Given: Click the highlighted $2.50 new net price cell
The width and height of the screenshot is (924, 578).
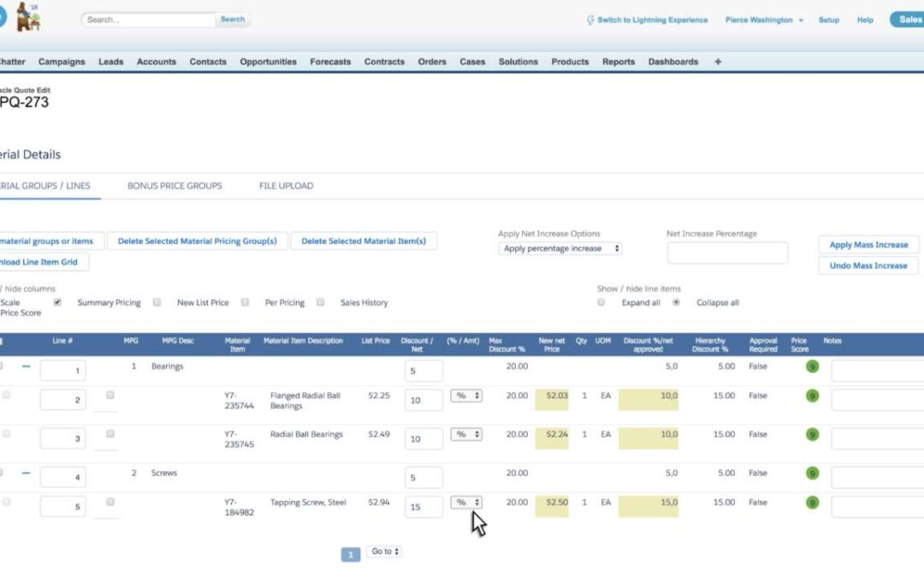Looking at the screenshot, I should [552, 507].
